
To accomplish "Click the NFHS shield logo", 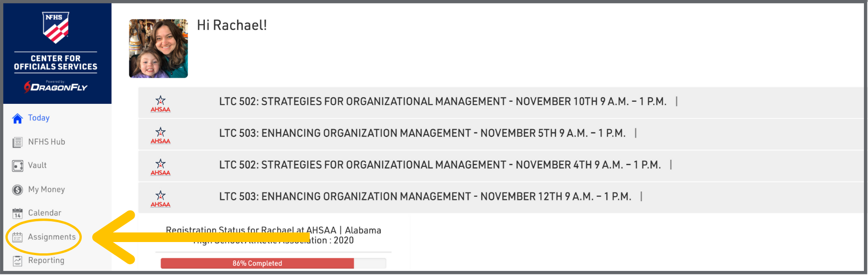I will click(x=56, y=27).
